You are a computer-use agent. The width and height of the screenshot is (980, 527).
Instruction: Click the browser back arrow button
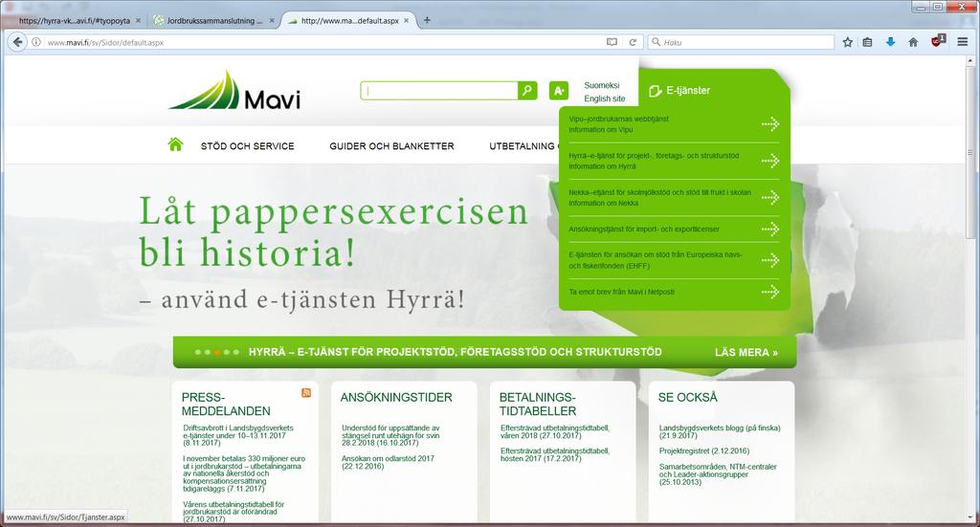pyautogui.click(x=17, y=42)
